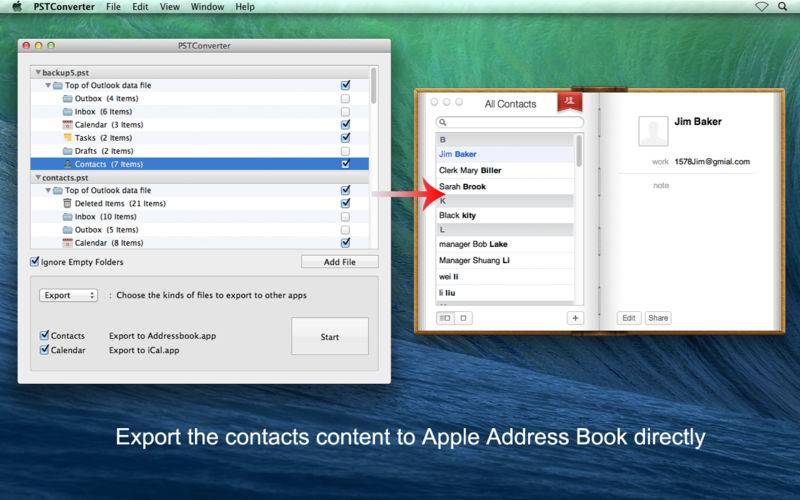Open the Edit menu

140,7
